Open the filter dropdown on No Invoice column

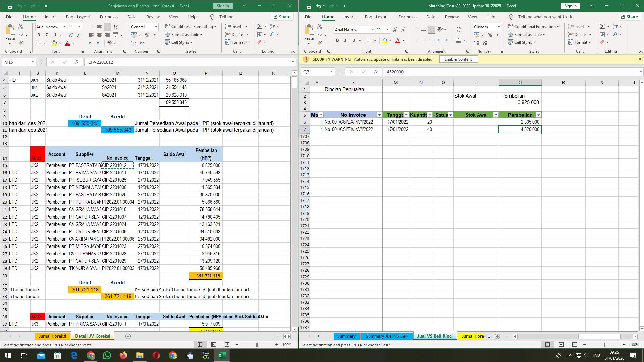(x=379, y=115)
